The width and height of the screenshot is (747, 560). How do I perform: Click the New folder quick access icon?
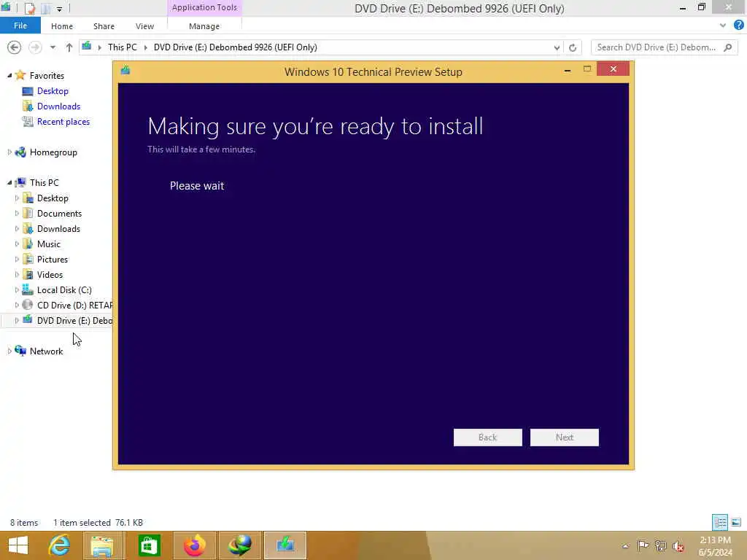click(46, 8)
